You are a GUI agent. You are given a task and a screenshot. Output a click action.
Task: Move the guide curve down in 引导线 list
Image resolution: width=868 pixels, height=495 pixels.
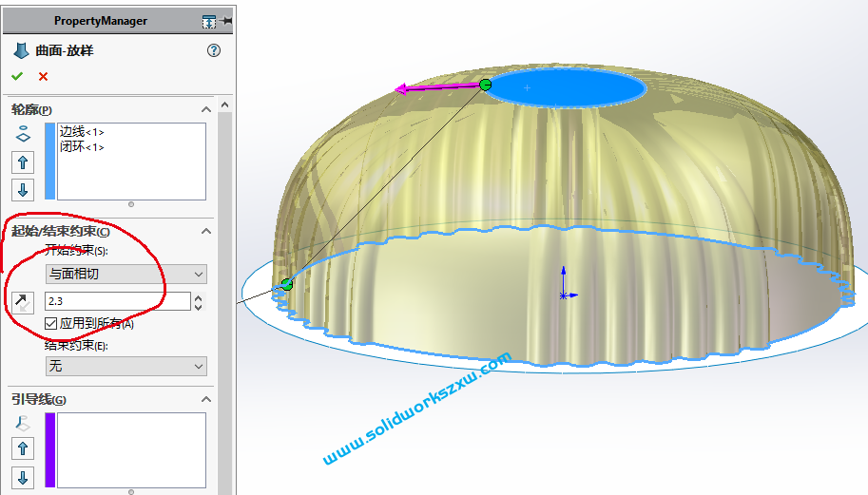pyautogui.click(x=23, y=477)
